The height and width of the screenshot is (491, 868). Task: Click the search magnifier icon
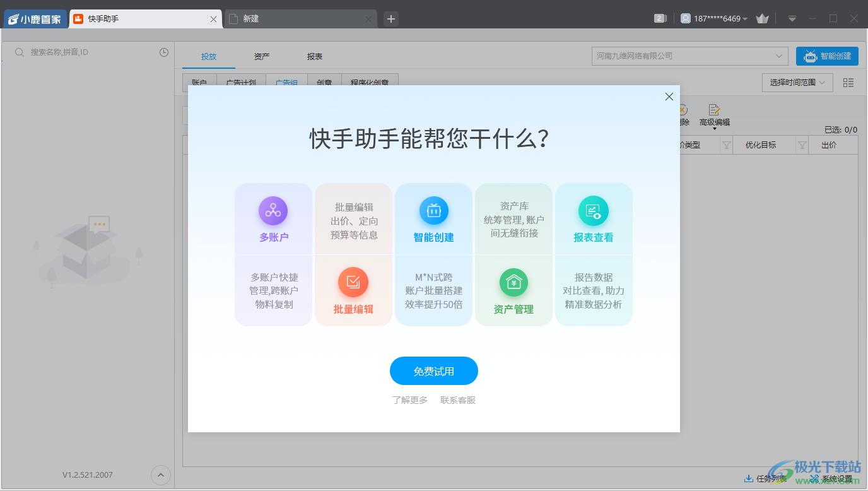(20, 52)
